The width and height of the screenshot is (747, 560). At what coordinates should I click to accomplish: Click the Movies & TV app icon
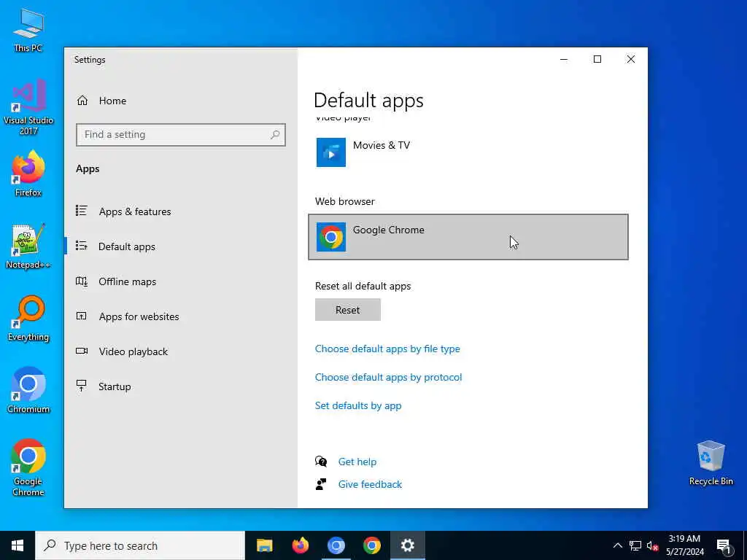(331, 152)
